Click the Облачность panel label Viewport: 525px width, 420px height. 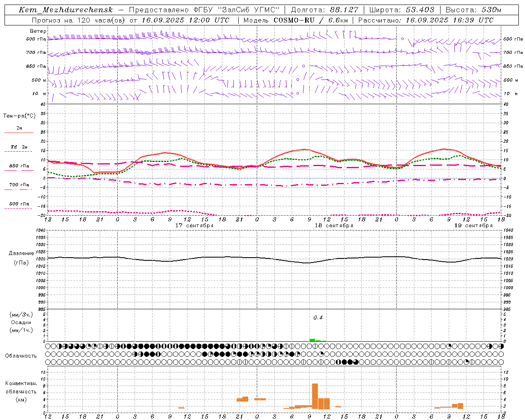click(x=21, y=356)
